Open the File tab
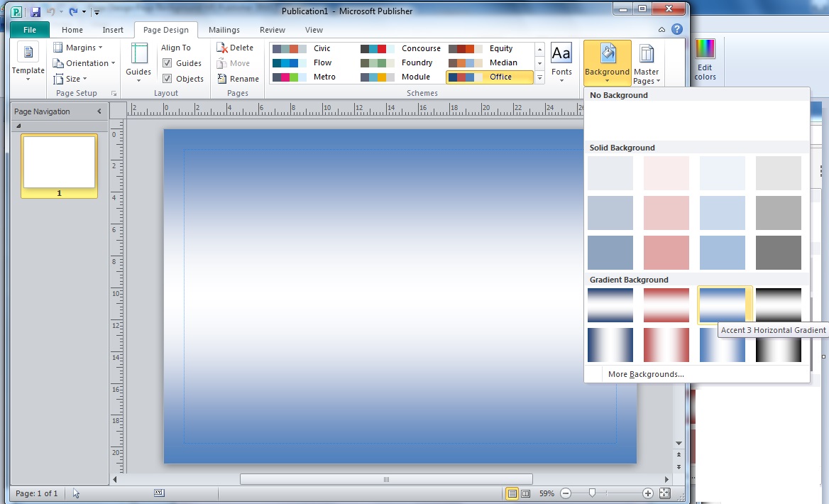This screenshot has height=504, width=829. [x=29, y=30]
